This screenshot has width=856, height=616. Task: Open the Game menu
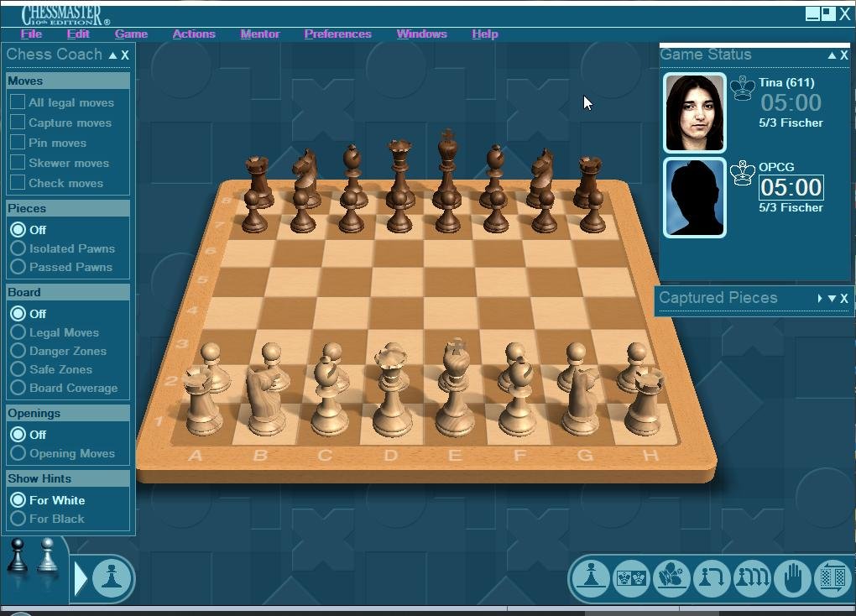coord(131,34)
